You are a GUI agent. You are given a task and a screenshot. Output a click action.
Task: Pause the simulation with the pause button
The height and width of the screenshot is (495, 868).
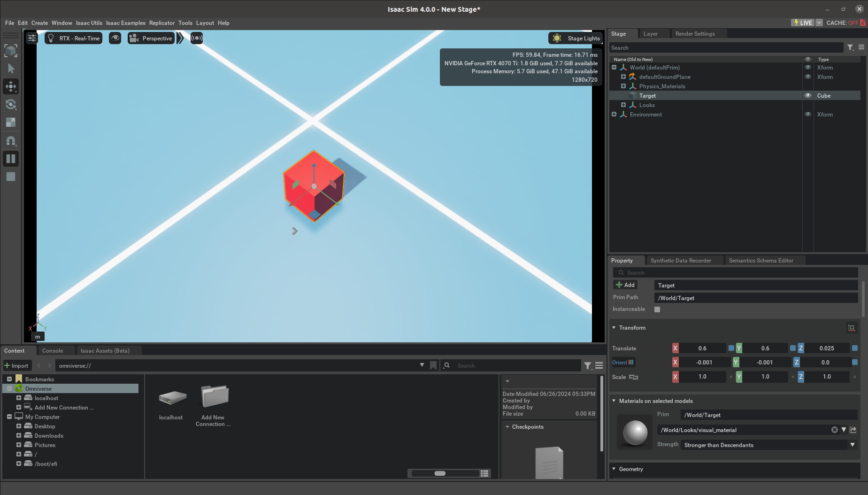click(x=11, y=159)
